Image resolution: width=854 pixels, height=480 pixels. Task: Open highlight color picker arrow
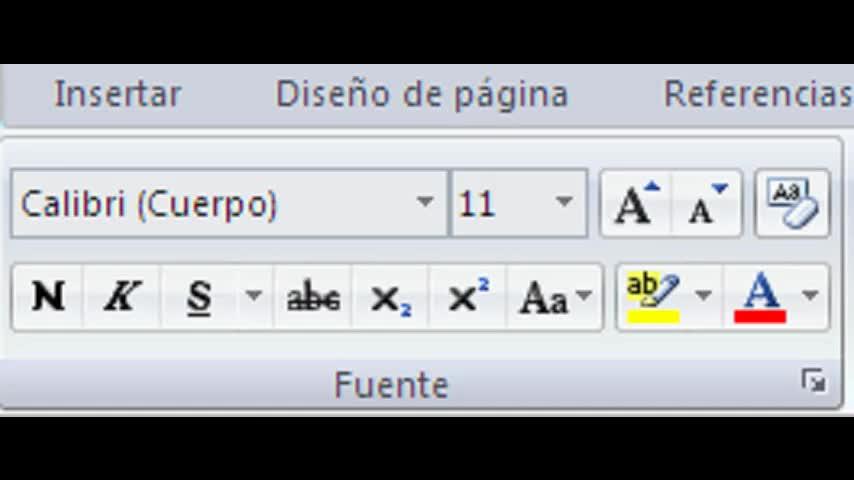(703, 297)
